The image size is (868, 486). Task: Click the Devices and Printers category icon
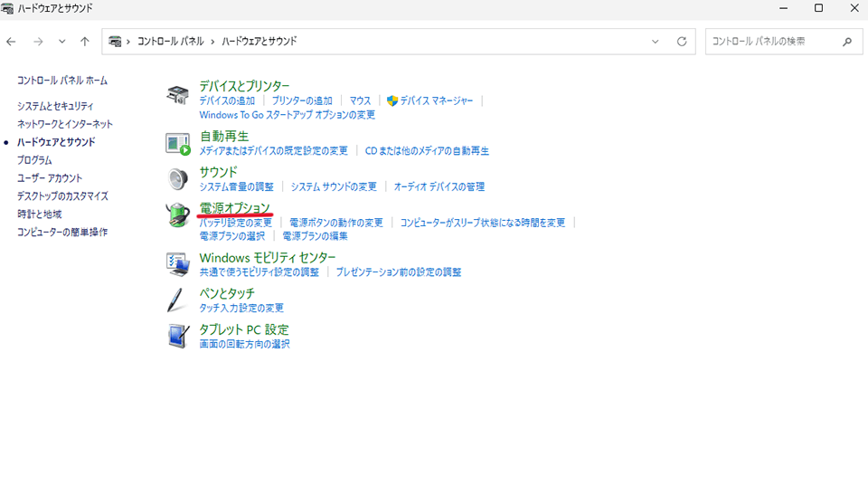177,95
